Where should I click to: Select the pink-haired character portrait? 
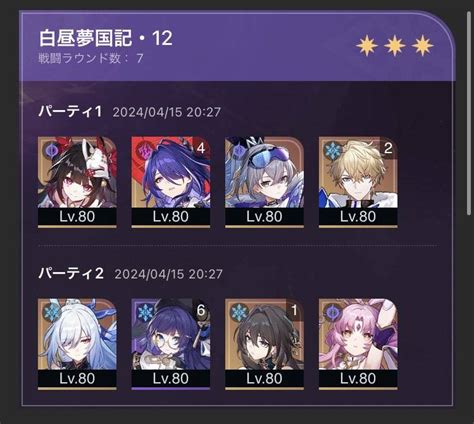point(358,344)
